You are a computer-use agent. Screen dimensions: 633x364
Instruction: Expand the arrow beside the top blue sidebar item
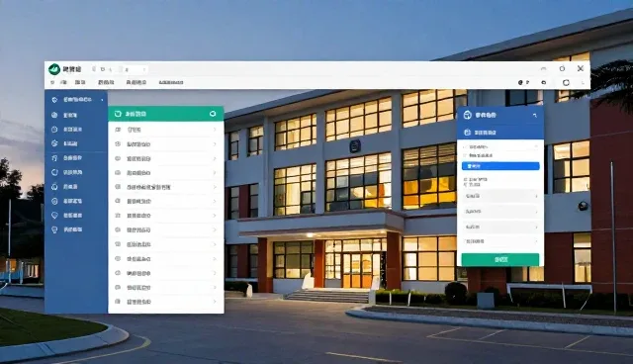tap(102, 100)
